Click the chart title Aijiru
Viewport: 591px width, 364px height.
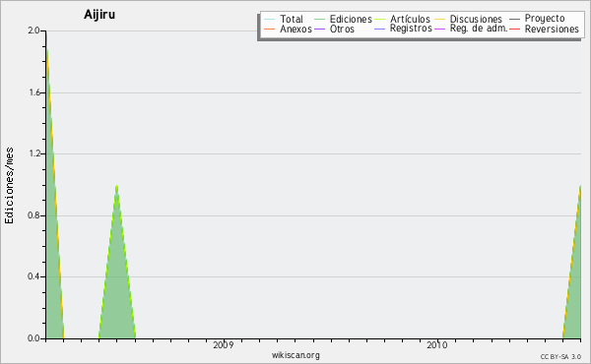tap(99, 15)
